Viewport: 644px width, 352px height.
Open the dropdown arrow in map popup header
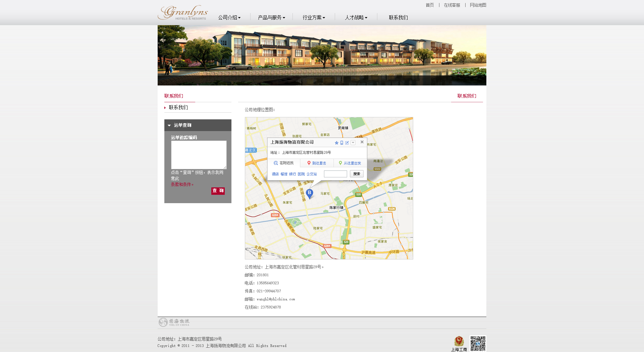353,143
